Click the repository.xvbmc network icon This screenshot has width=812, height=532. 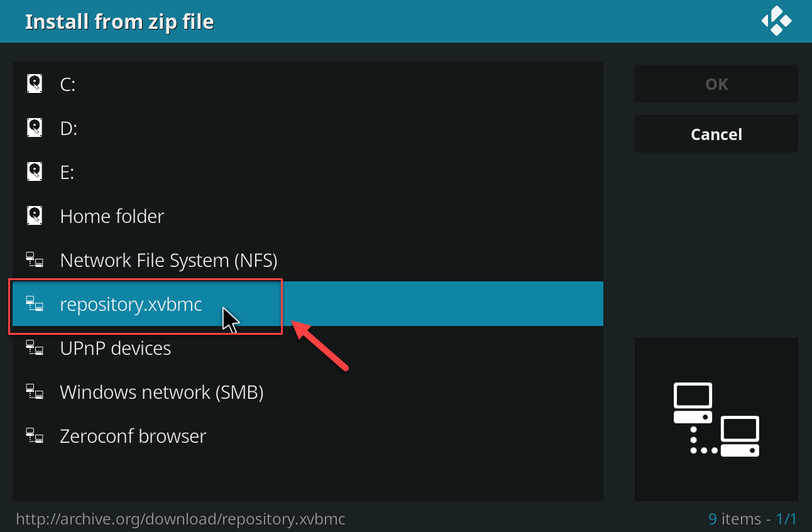(35, 304)
